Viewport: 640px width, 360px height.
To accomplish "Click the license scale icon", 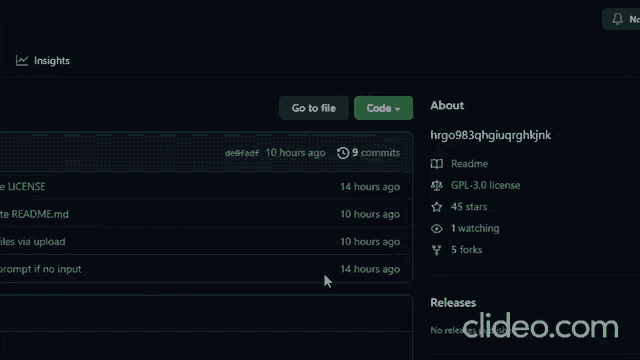I will click(x=437, y=185).
